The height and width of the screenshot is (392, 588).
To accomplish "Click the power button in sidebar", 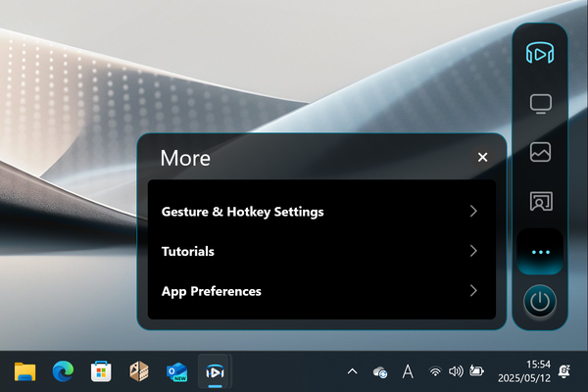I will [x=540, y=301].
